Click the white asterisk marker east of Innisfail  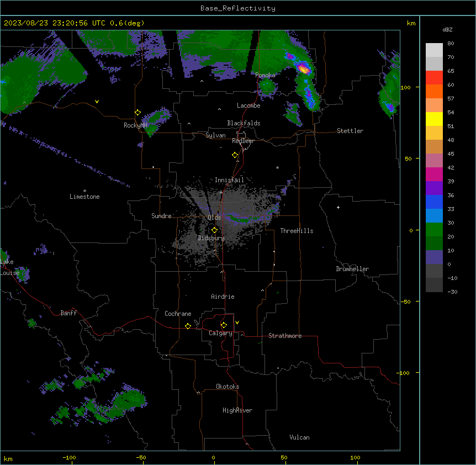(x=277, y=167)
